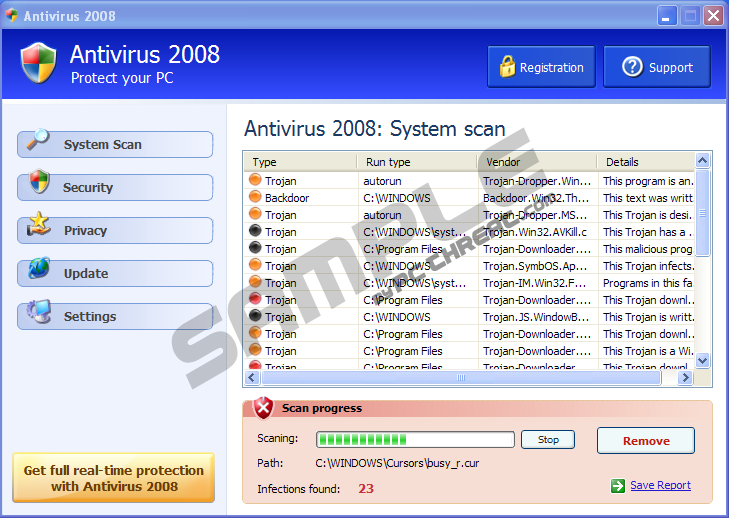Click the red shield Scan progress icon
The width and height of the screenshot is (729, 518).
pos(263,408)
